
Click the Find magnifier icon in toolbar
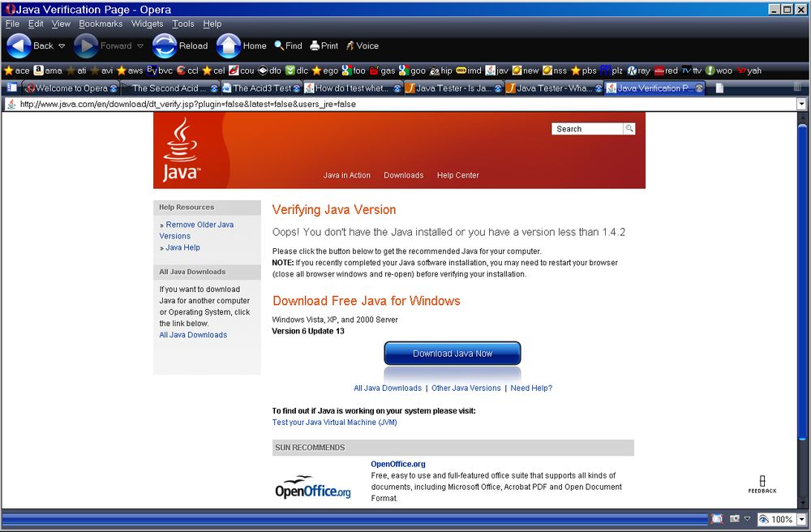pos(279,46)
